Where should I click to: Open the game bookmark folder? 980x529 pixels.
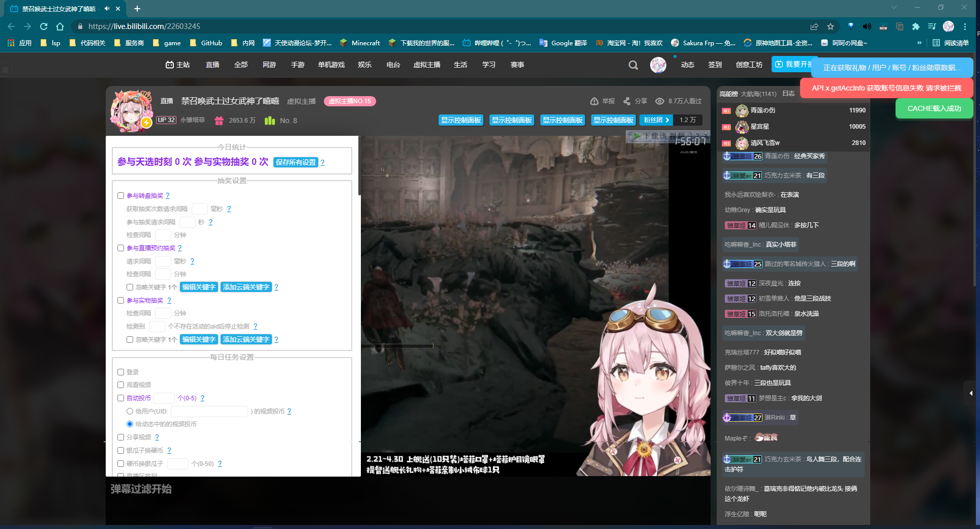click(167, 43)
